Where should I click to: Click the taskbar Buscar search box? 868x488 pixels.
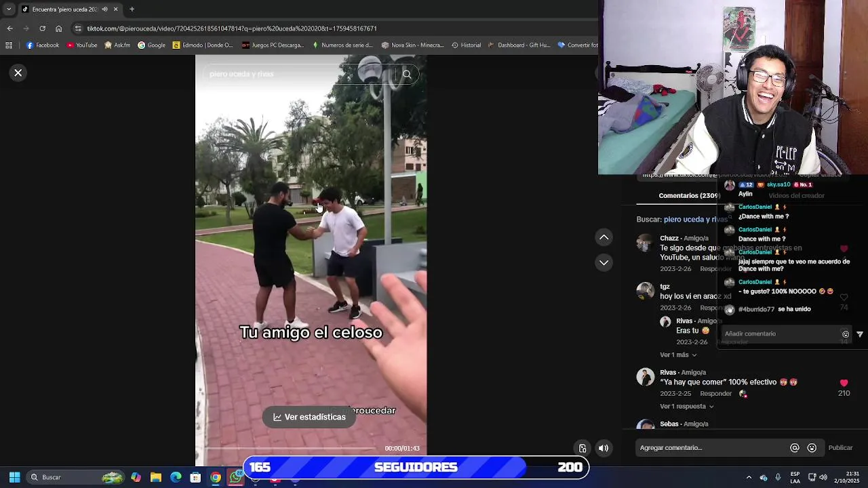pos(76,477)
